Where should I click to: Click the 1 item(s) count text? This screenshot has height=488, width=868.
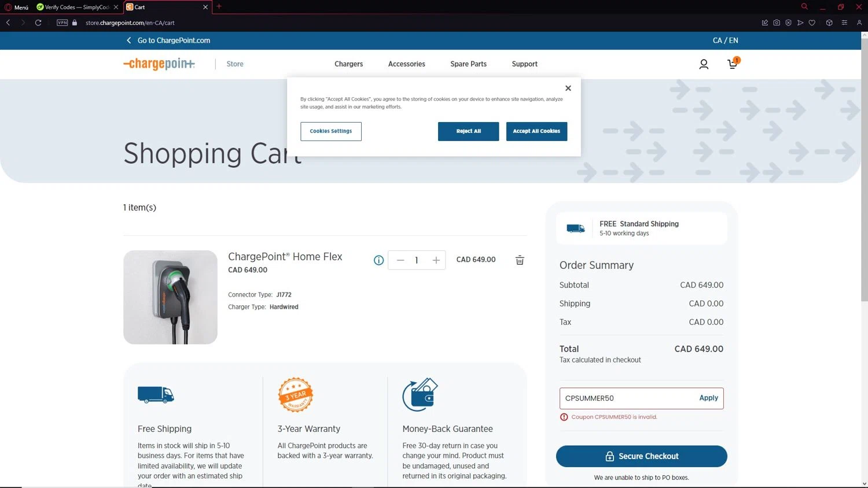(139, 208)
